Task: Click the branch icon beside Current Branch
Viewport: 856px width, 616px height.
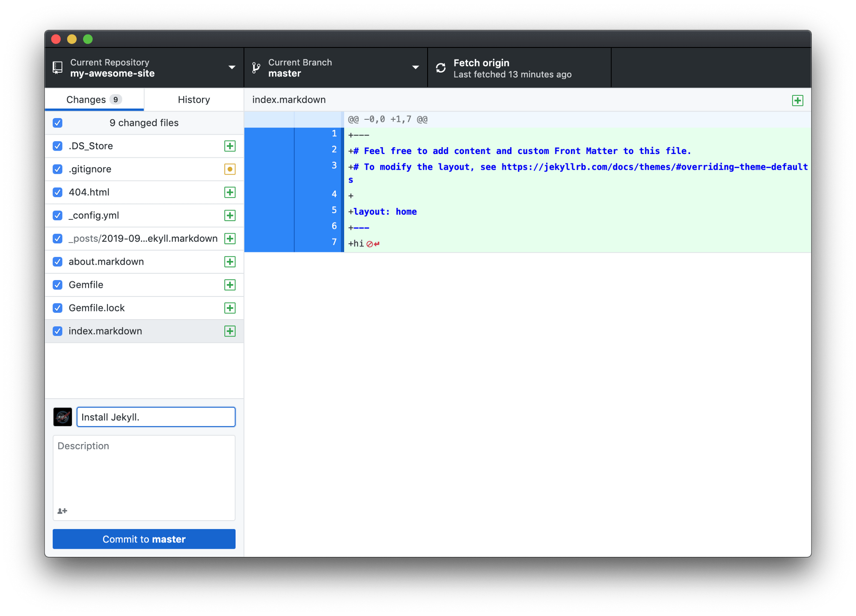Action: click(256, 68)
